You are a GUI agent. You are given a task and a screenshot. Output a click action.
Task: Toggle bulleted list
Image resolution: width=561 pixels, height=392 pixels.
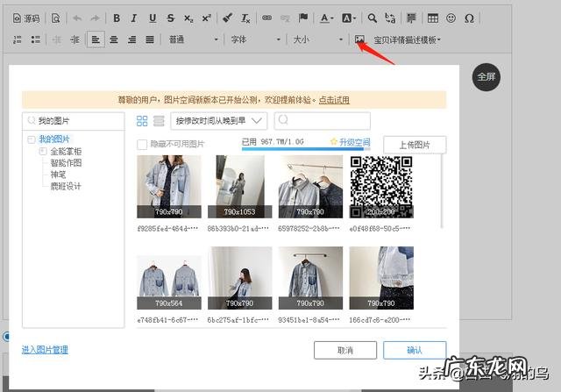click(x=35, y=39)
